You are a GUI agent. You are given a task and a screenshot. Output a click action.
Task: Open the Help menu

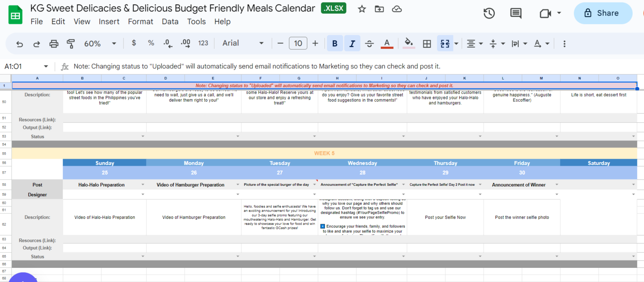coord(222,21)
